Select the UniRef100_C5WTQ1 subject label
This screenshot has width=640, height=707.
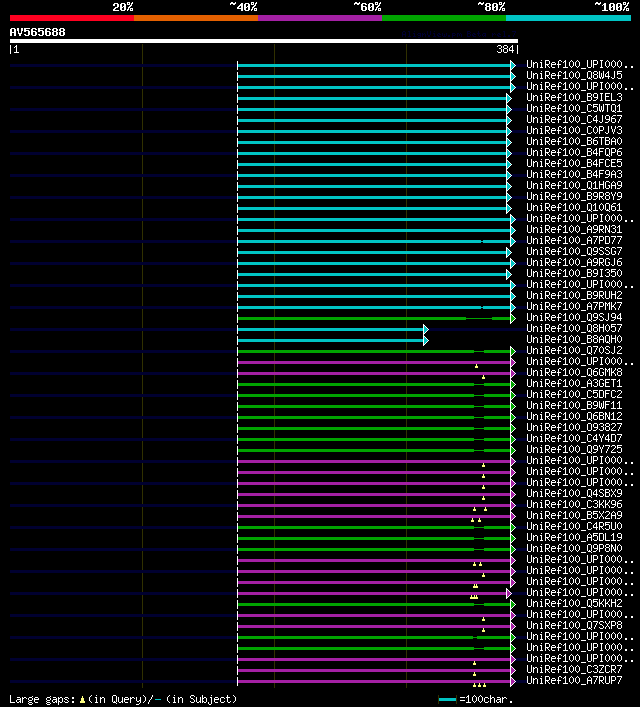coord(574,108)
